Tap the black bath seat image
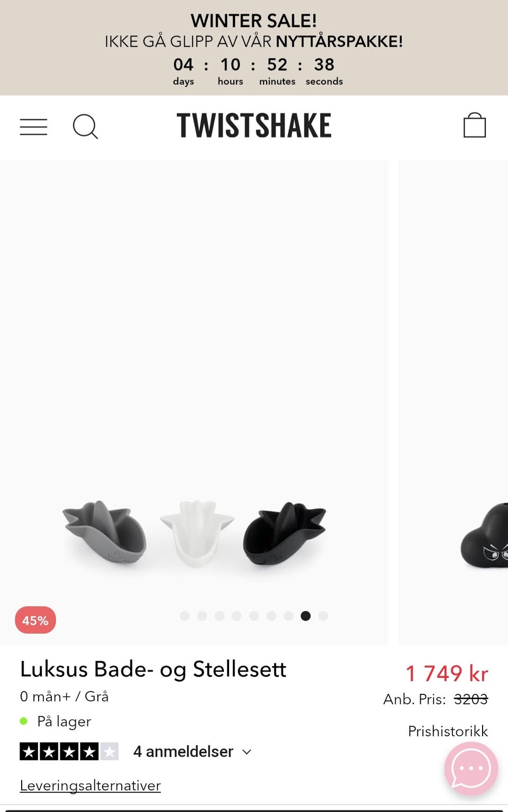 pyautogui.click(x=285, y=533)
